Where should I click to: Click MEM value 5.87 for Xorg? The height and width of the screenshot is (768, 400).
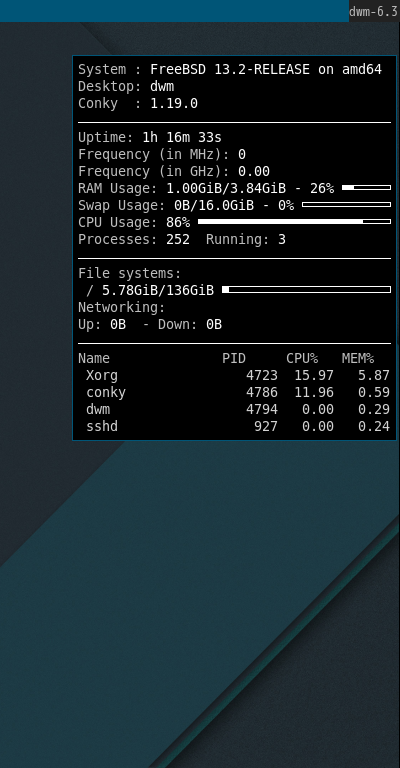pos(374,376)
